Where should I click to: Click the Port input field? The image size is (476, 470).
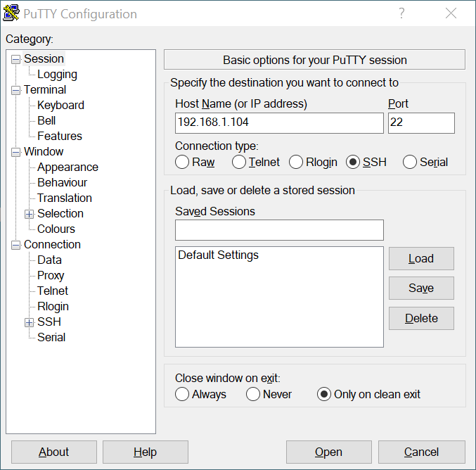coord(421,123)
